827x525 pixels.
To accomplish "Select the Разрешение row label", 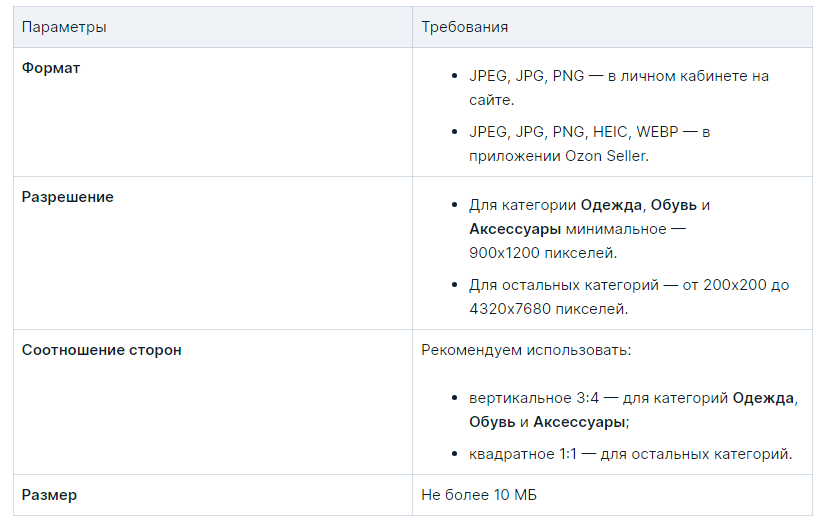I will pos(68,197).
